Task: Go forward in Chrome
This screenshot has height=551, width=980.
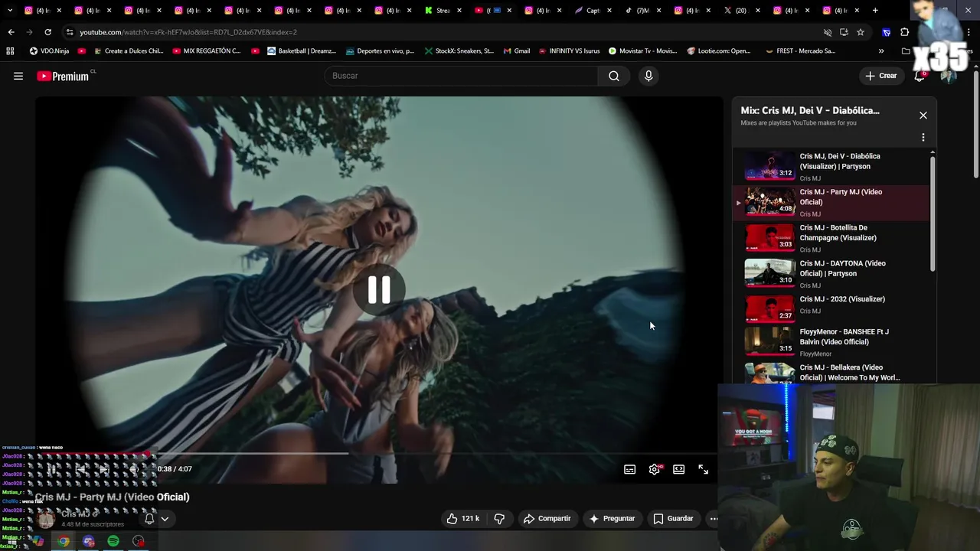Action: click(29, 32)
